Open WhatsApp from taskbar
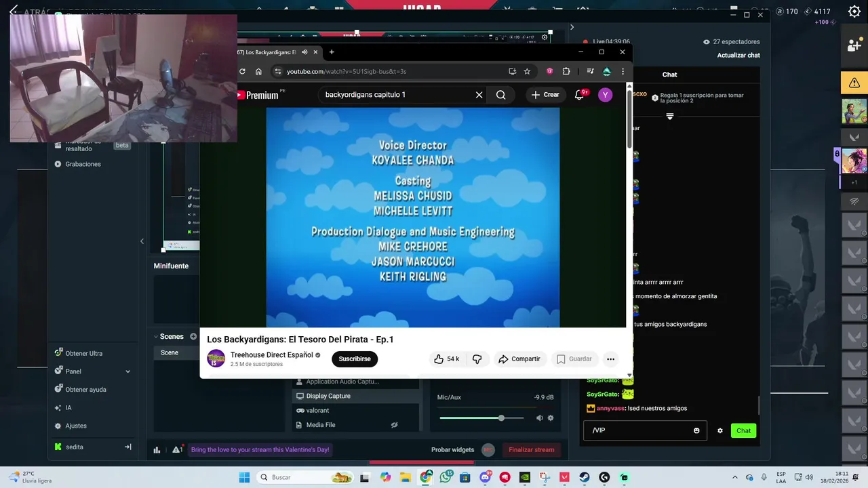 (x=446, y=477)
